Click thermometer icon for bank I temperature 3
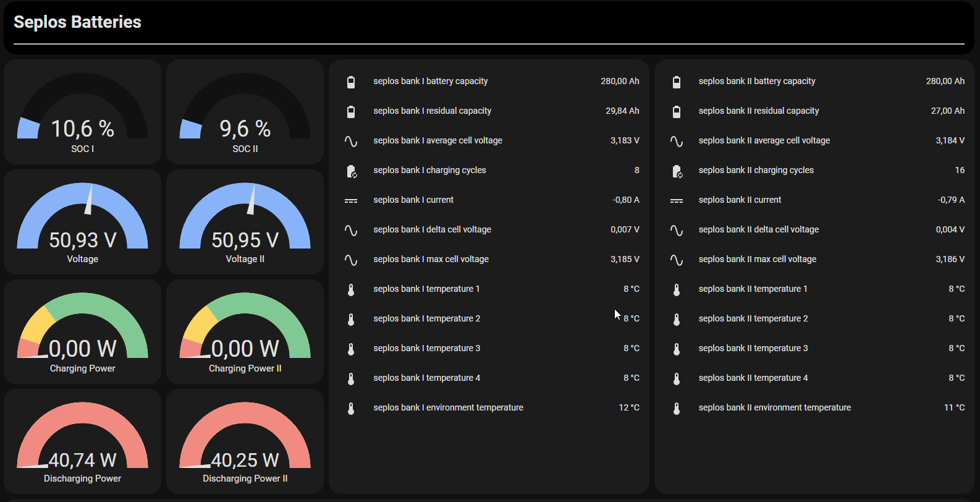Viewport: 980px width, 502px height. pyautogui.click(x=351, y=349)
